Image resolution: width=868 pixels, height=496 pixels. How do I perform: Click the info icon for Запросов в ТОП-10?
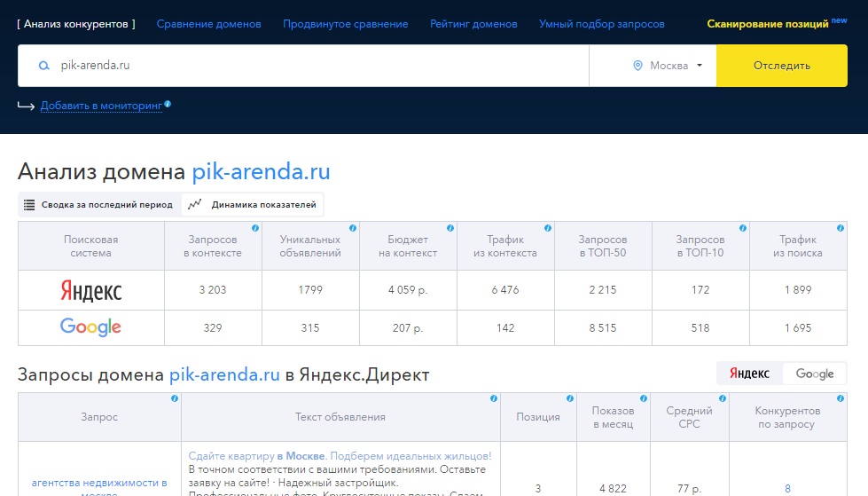click(x=743, y=228)
